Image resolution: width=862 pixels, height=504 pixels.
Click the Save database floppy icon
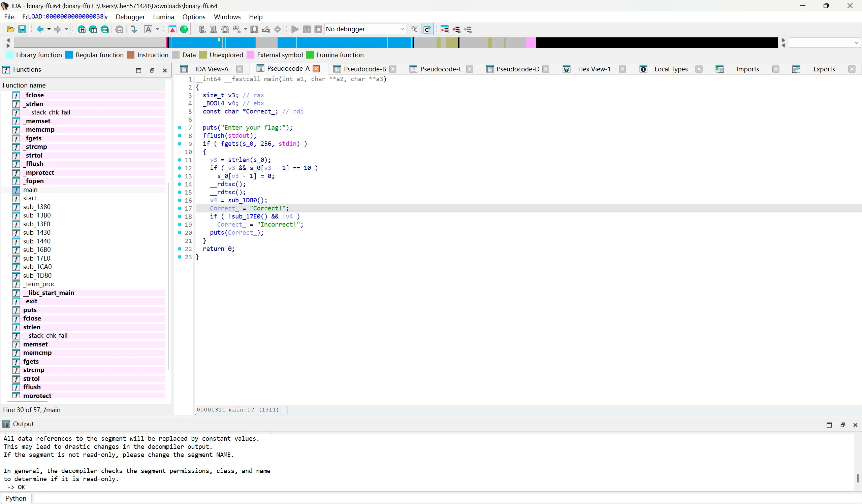[22, 29]
